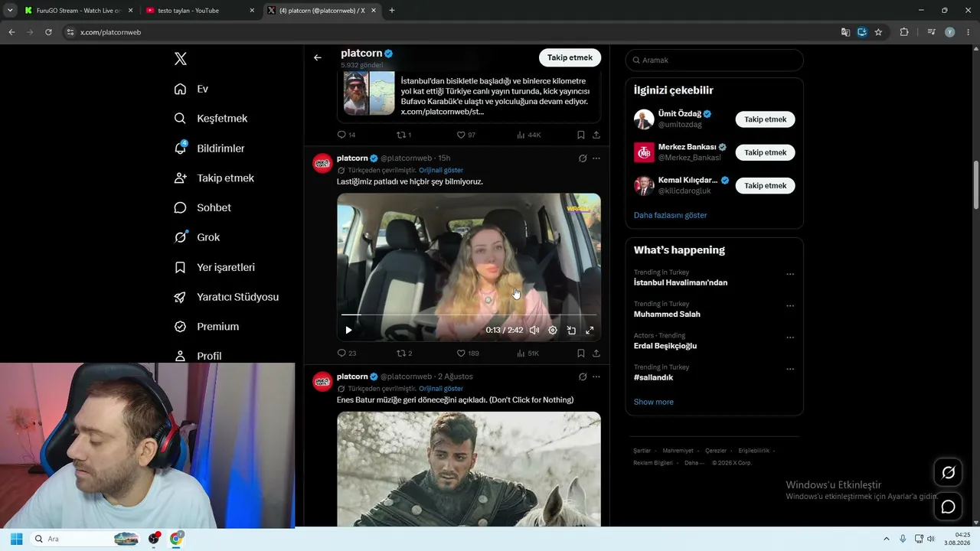
Task: Open more options for İstanbul Havalimanı'ndan trend
Action: 790,274
